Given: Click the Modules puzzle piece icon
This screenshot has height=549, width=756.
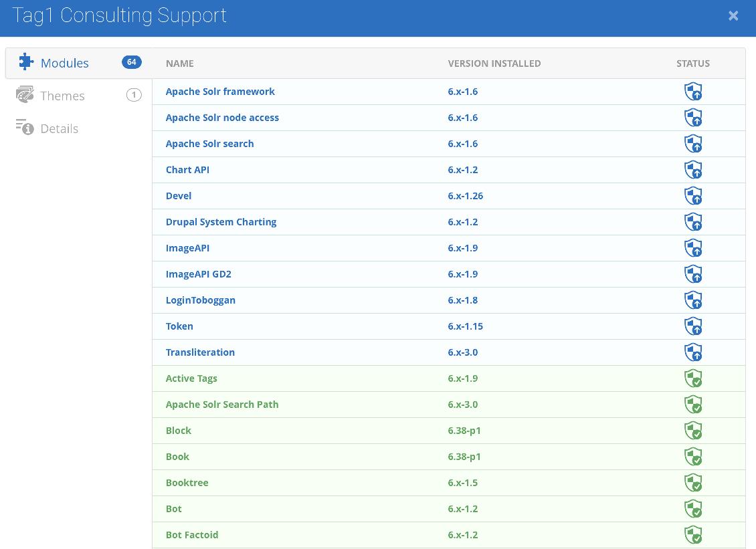Looking at the screenshot, I should (x=26, y=62).
